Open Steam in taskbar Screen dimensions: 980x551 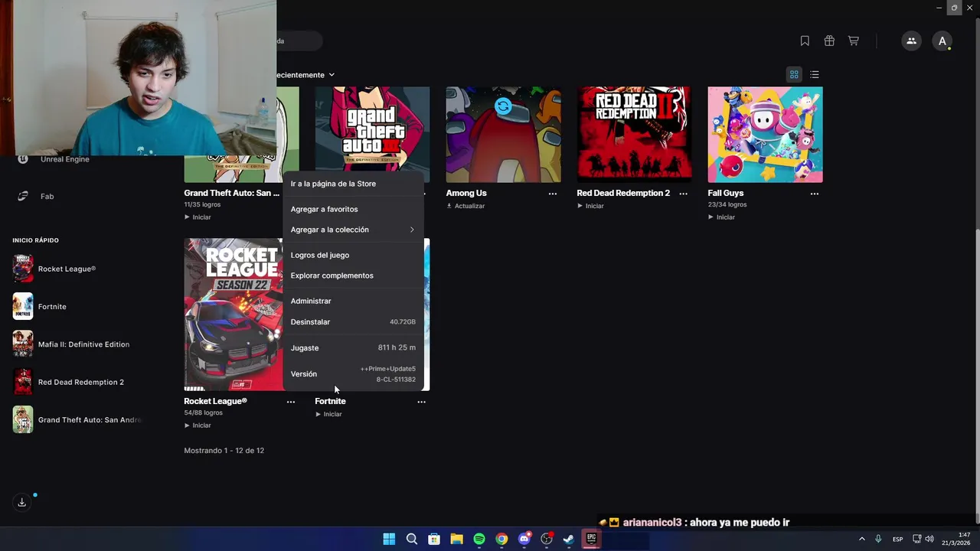(x=569, y=539)
